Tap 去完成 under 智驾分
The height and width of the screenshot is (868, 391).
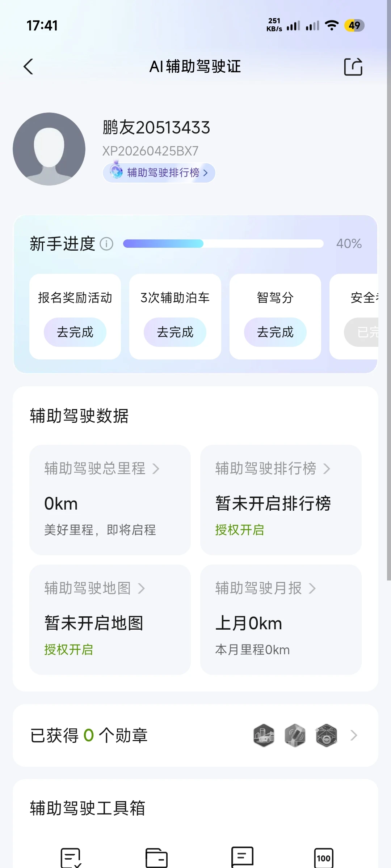coord(275,332)
